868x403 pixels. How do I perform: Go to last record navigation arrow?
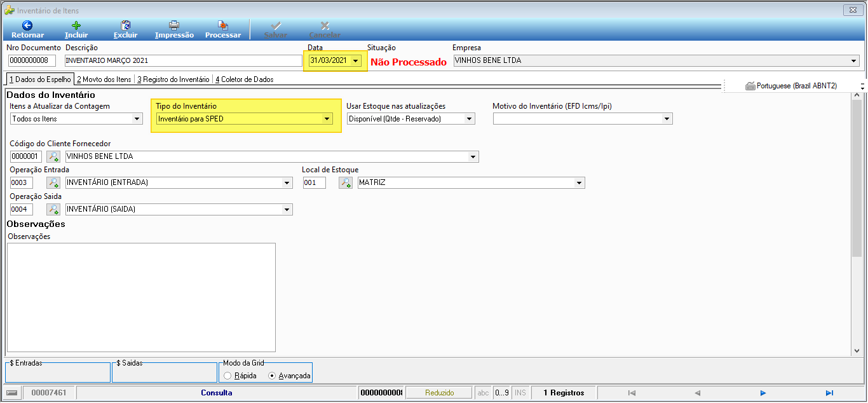(829, 393)
